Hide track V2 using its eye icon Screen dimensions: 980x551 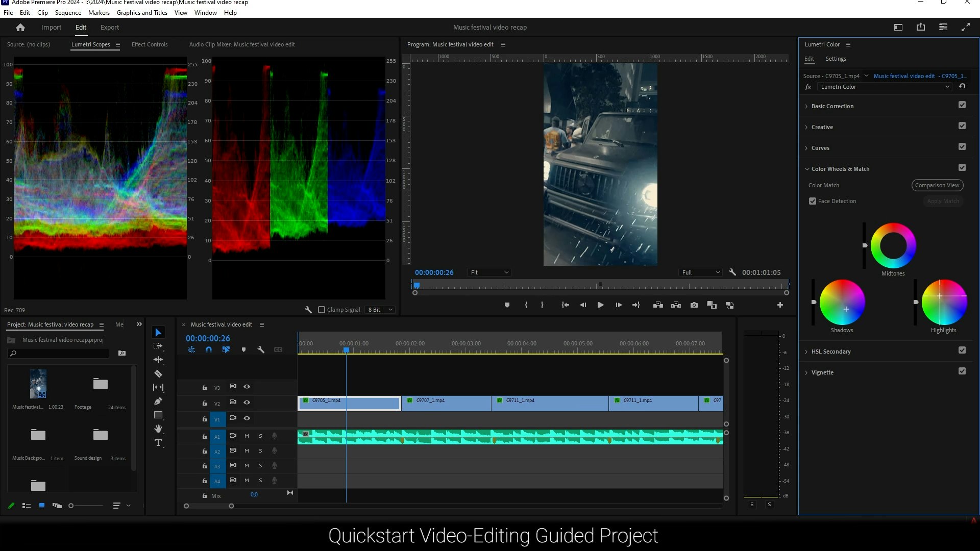(x=247, y=403)
